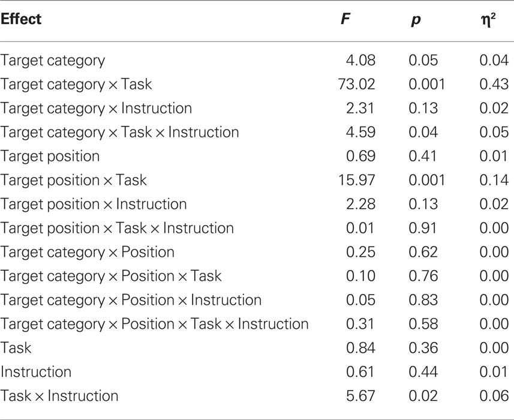Click the Target position × Instruction label
The image size is (514, 420).
[x=94, y=204]
